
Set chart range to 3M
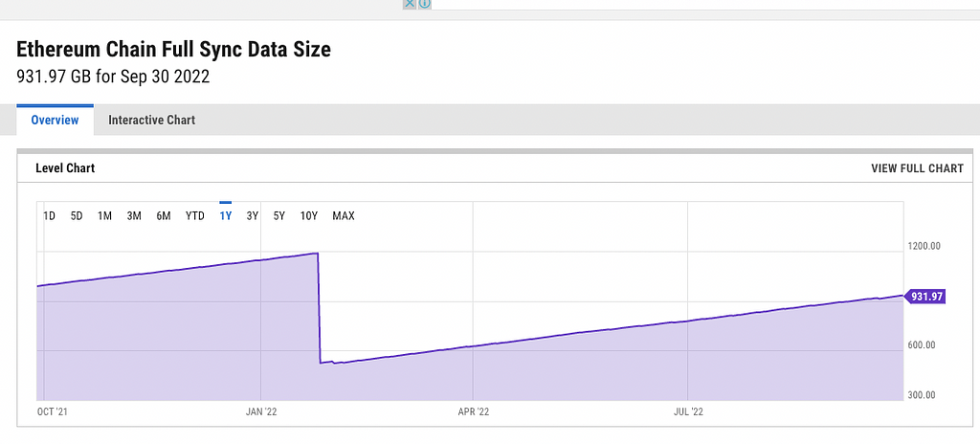(134, 216)
